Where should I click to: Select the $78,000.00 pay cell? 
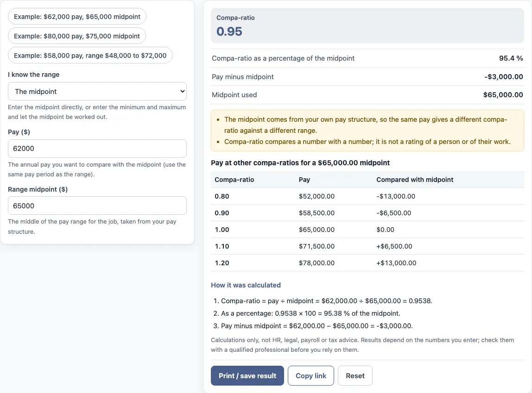(317, 263)
